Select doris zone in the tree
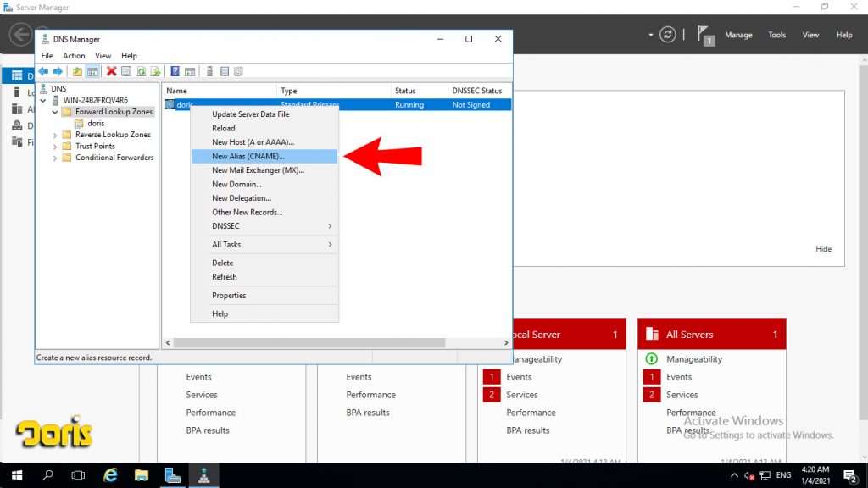The height and width of the screenshot is (488, 868). point(95,124)
